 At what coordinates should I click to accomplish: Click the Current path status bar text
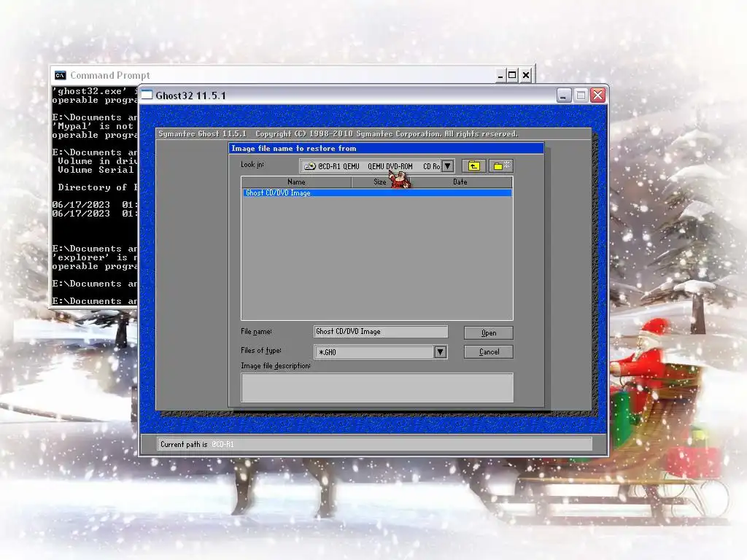(197, 444)
